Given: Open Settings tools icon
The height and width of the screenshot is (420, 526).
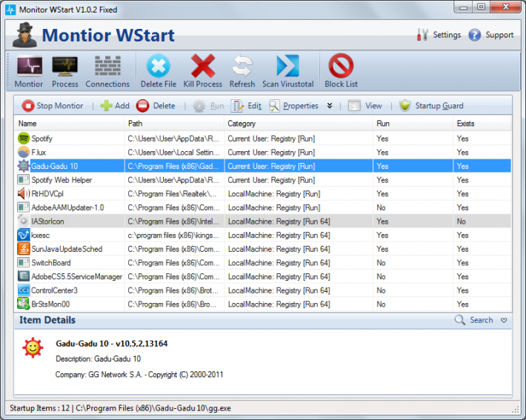Looking at the screenshot, I should coord(422,35).
